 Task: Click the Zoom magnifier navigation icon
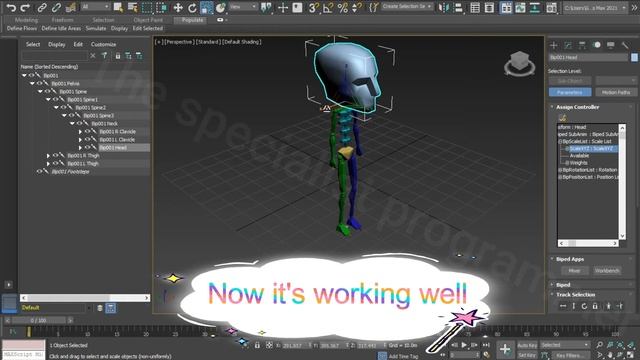(x=600, y=345)
